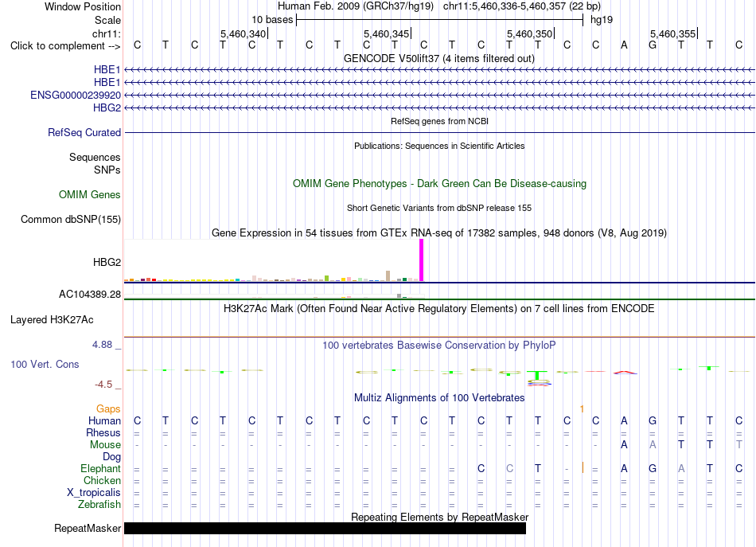Select the Mouse species row label
Screen dimensions: 756x547
click(x=105, y=445)
